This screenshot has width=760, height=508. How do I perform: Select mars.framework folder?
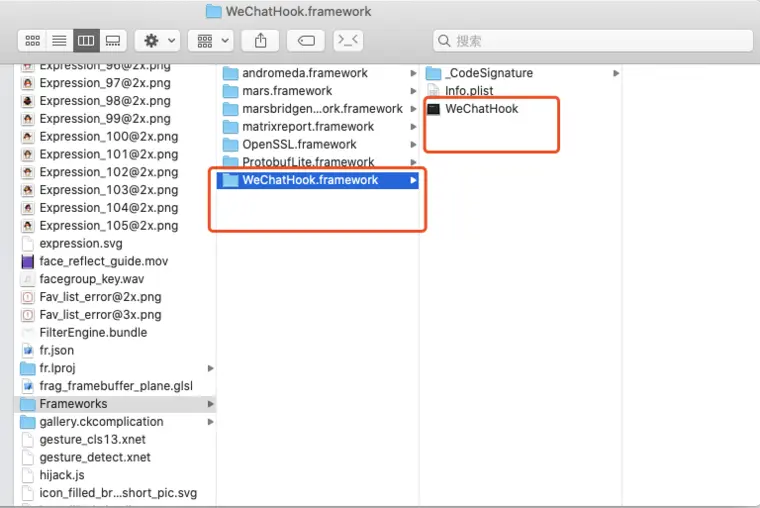click(317, 91)
